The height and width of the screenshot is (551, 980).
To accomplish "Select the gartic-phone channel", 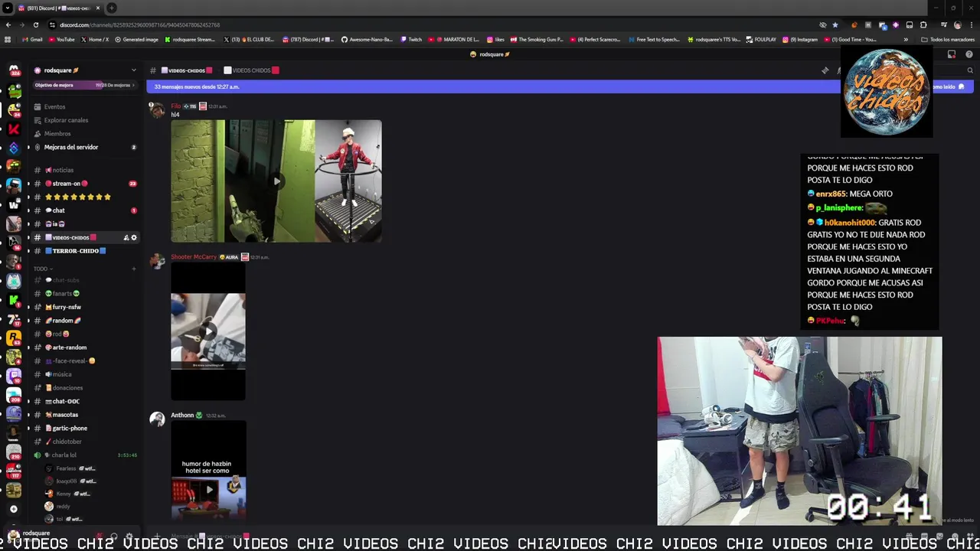I will 86,428.
